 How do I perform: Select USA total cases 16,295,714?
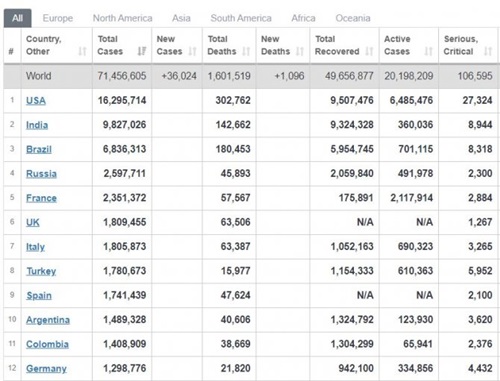122,100
